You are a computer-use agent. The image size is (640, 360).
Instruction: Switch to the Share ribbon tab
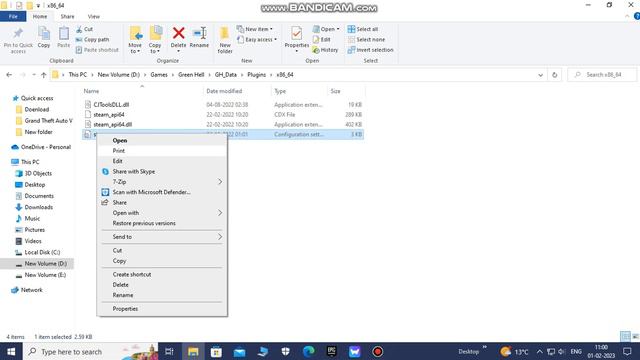tap(67, 16)
